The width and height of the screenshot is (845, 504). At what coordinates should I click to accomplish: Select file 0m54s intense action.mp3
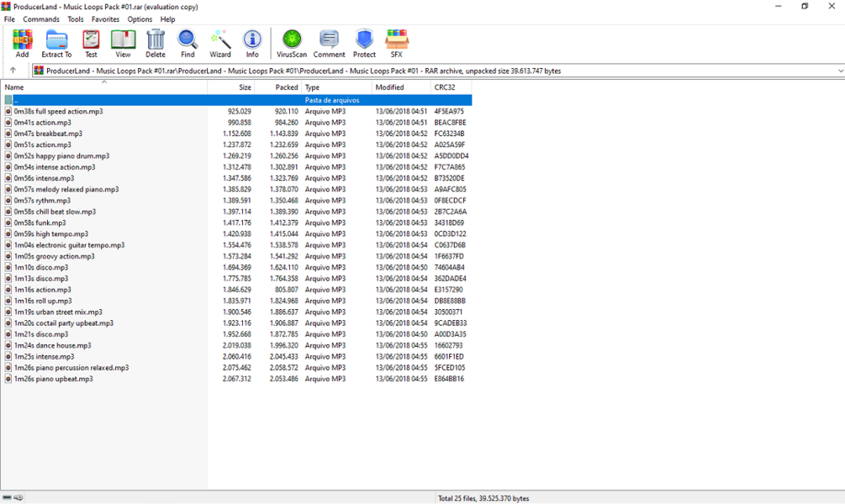[236, 167]
